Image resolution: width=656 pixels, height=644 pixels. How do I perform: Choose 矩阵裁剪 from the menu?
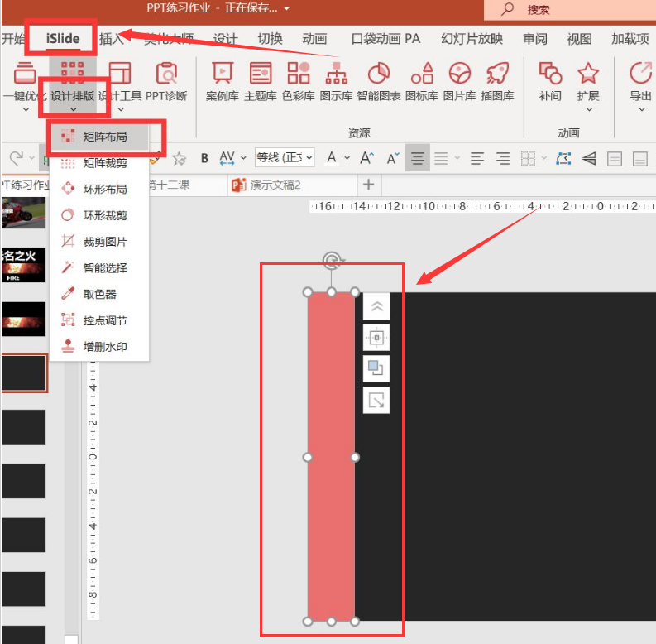point(99,163)
